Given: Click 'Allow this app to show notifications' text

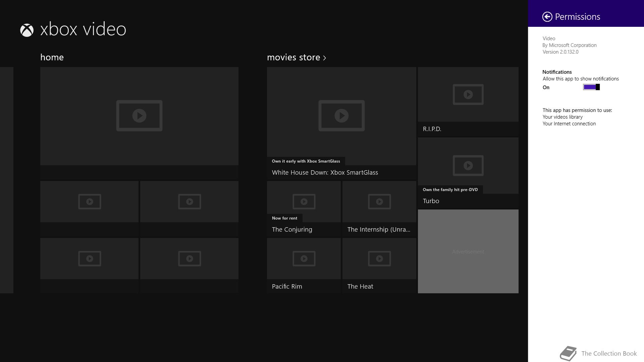Looking at the screenshot, I should coord(581,79).
